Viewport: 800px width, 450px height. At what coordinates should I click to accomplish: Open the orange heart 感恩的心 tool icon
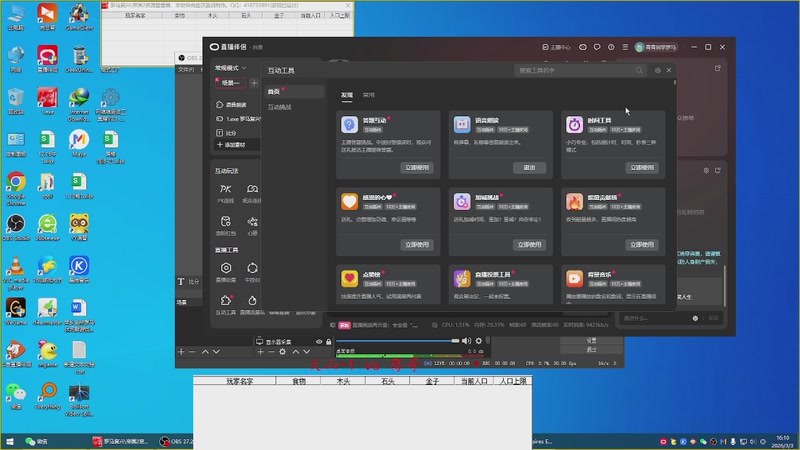349,202
